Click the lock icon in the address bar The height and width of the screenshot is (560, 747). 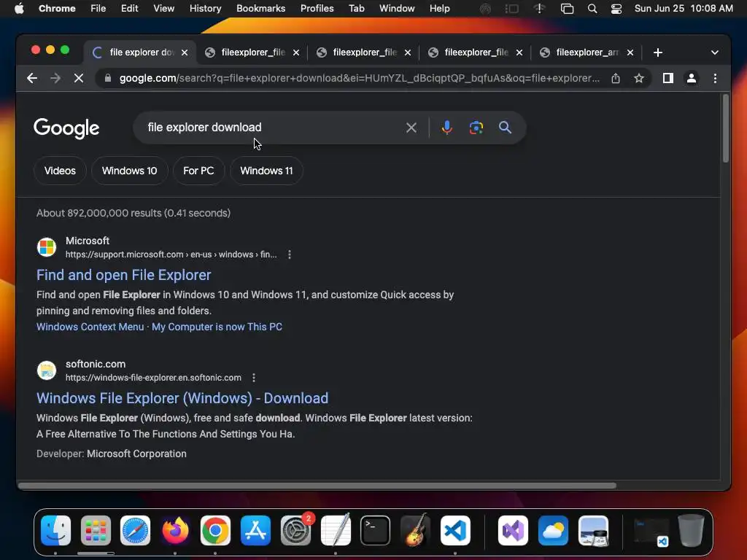(x=108, y=78)
